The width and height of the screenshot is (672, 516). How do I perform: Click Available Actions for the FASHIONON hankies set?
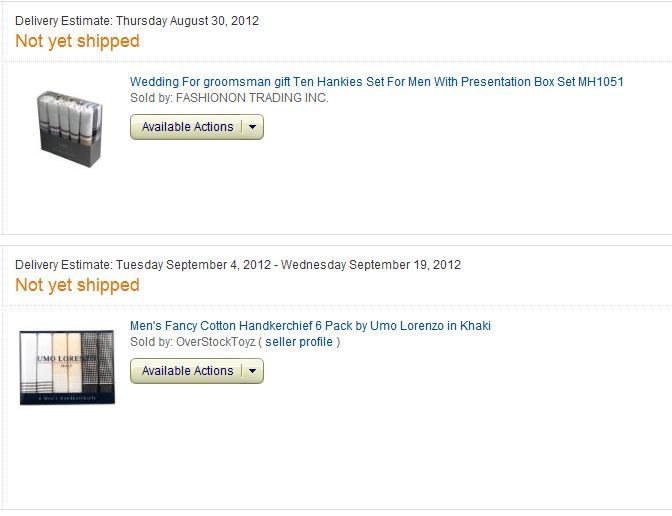click(x=187, y=127)
